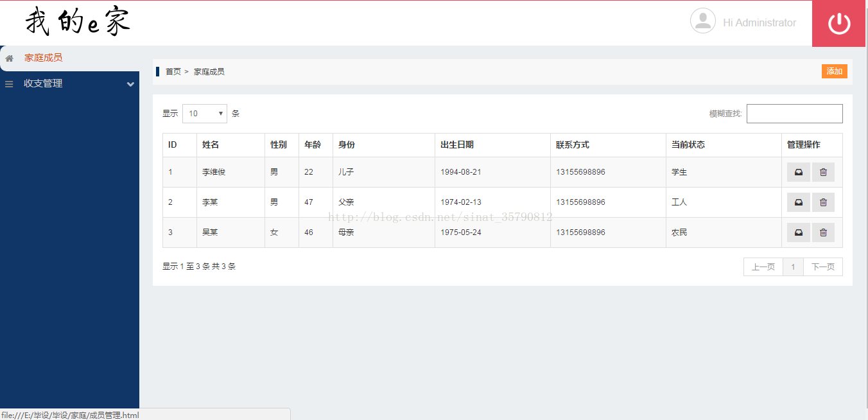Click trash delete icon in 李维俊 row

point(824,172)
